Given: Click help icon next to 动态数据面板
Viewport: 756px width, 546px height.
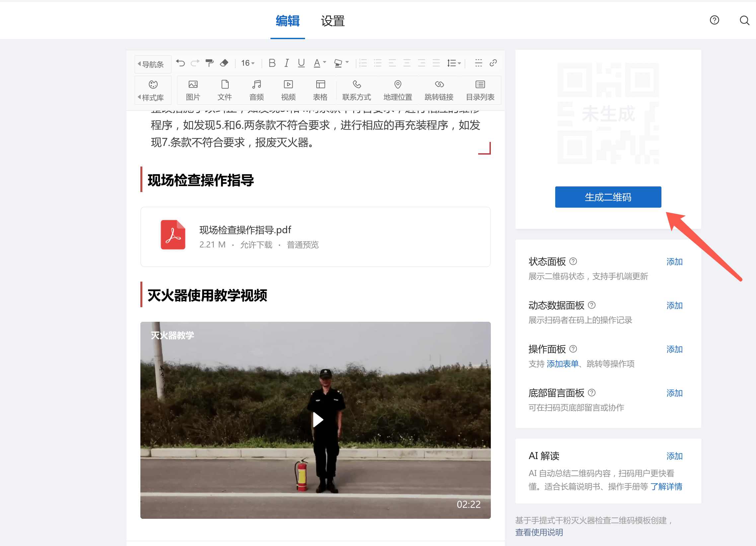Looking at the screenshot, I should click(592, 305).
